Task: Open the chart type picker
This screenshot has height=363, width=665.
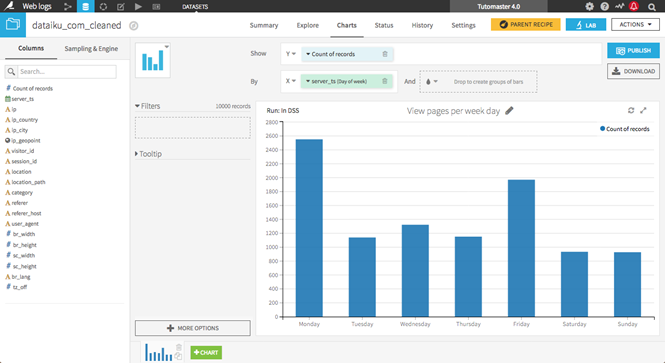Action: [x=153, y=60]
